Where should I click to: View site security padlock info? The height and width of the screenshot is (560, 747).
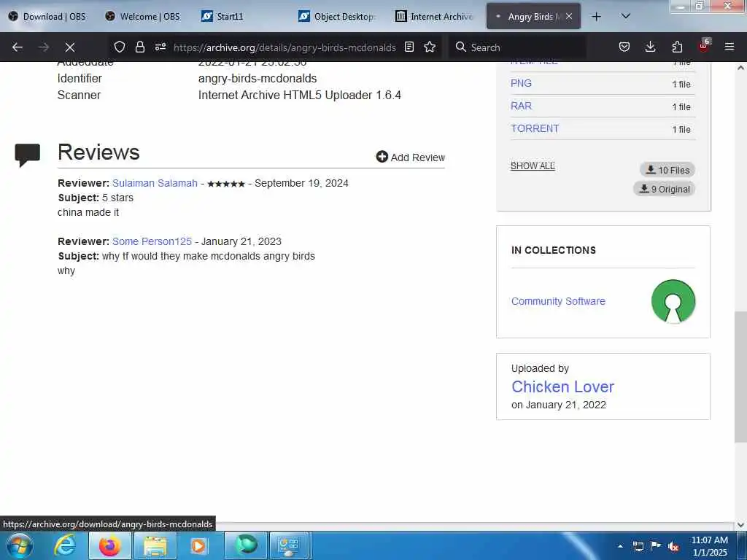coord(139,47)
